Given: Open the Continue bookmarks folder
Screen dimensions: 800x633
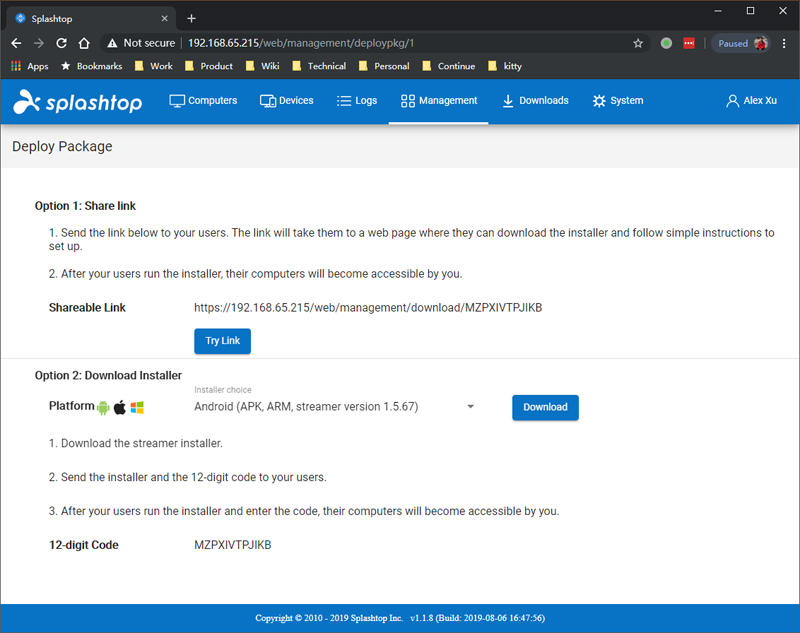Looking at the screenshot, I should pos(448,66).
